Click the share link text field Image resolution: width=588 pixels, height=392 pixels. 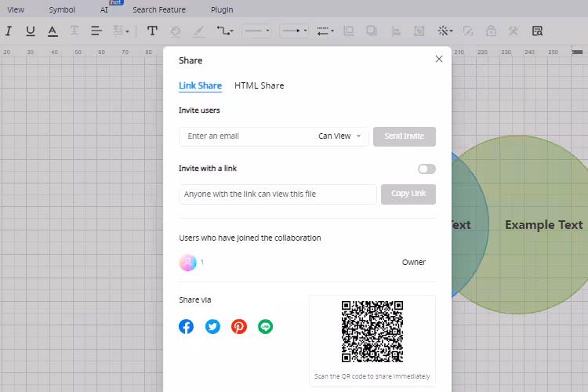pos(278,194)
